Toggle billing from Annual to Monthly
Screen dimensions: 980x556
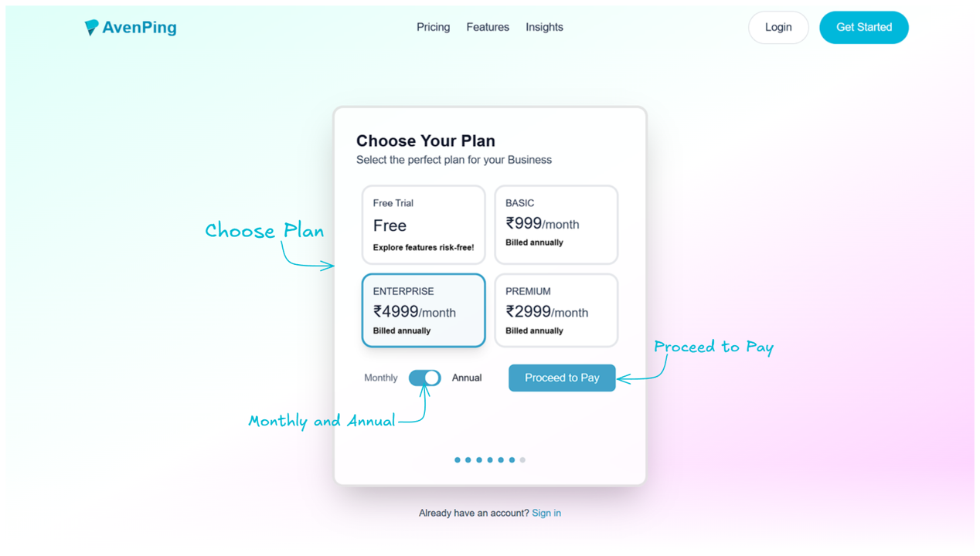[424, 378]
